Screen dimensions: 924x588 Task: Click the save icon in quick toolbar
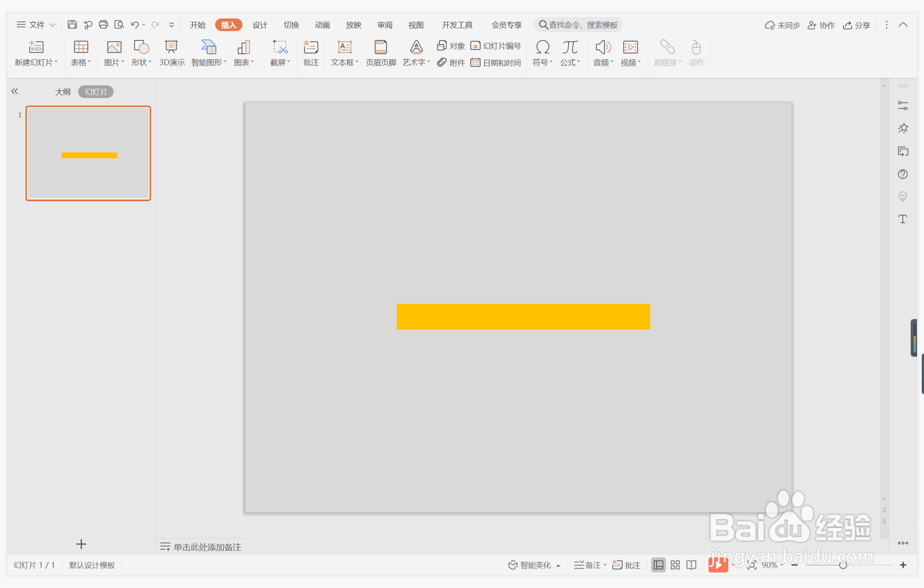[72, 25]
